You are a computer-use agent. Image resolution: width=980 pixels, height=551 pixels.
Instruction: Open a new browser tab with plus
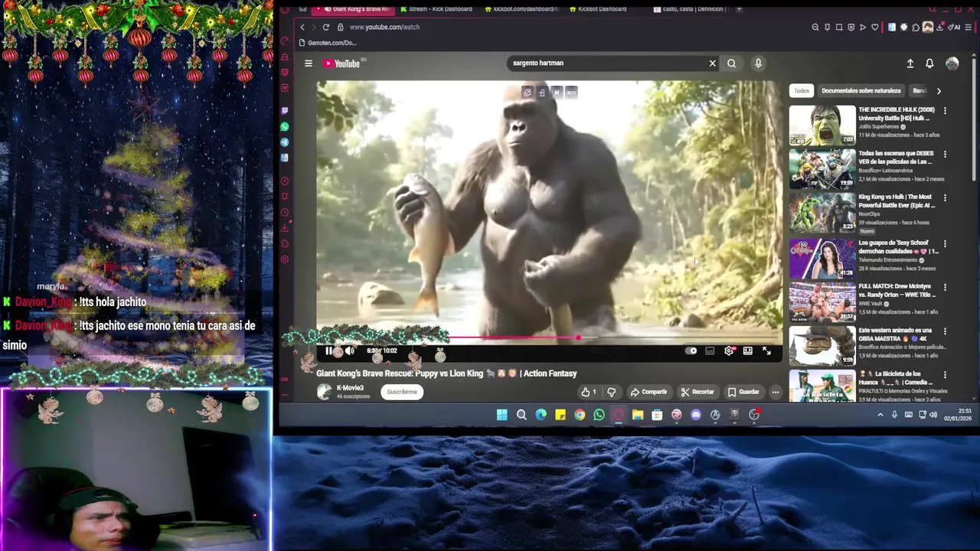739,9
